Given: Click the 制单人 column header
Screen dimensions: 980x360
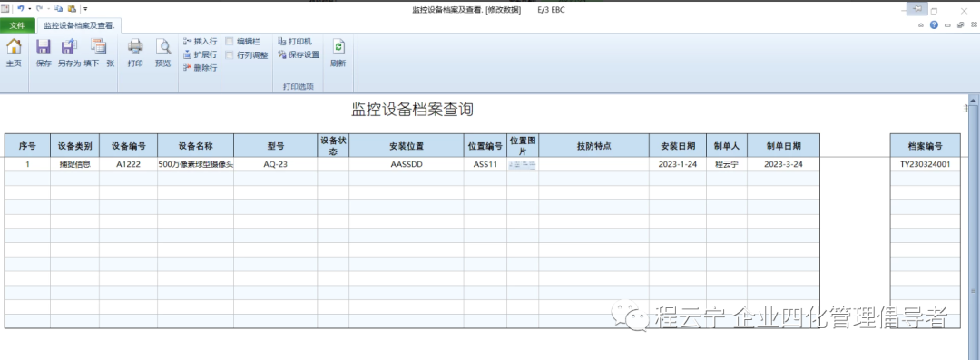Looking at the screenshot, I should tap(727, 146).
